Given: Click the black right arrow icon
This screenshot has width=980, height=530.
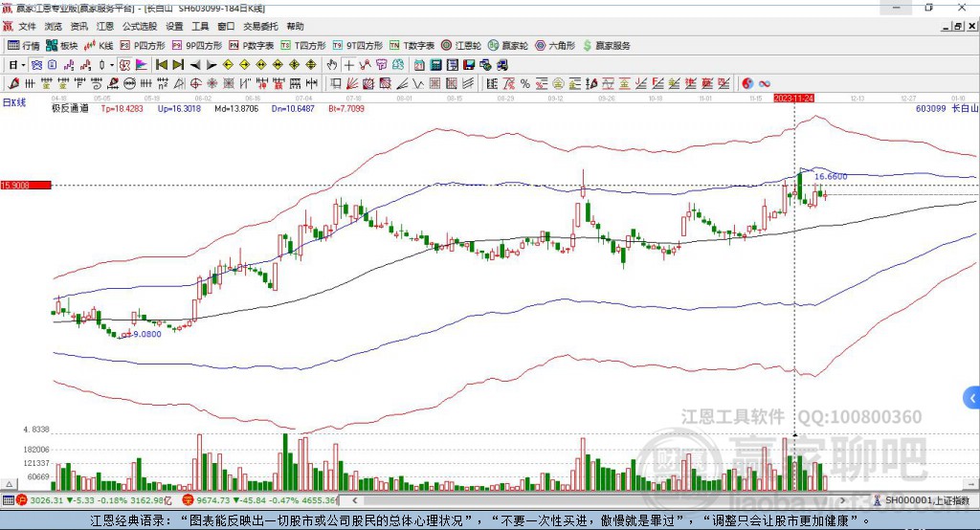Looking at the screenshot, I should tap(212, 65).
